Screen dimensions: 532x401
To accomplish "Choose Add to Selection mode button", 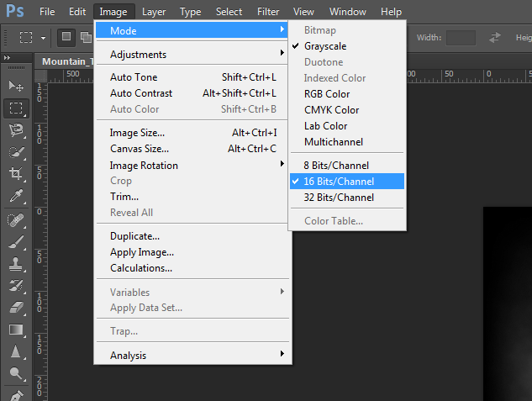I will coord(86,37).
